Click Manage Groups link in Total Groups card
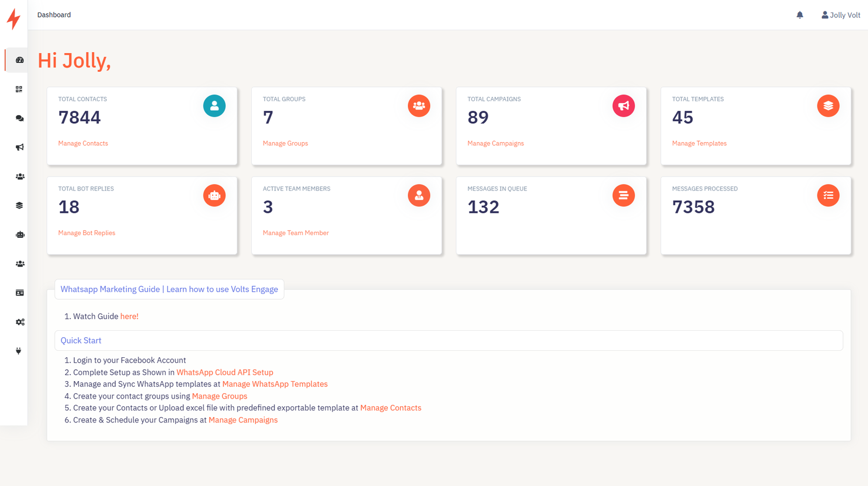 tap(285, 143)
